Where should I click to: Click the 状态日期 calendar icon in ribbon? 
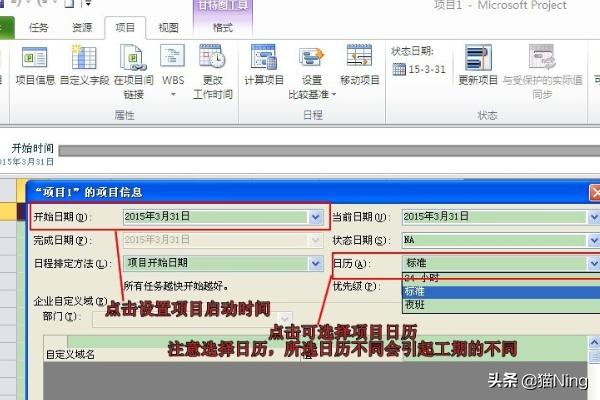(400, 70)
